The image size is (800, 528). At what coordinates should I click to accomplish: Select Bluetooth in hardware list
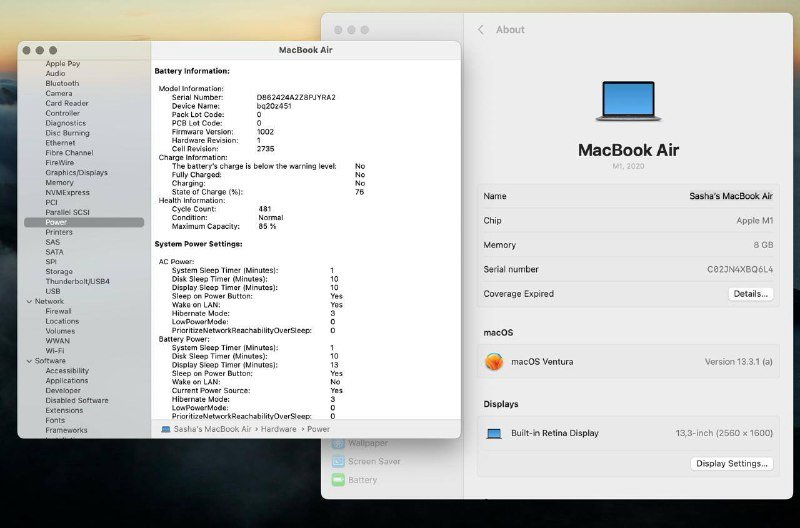(x=62, y=83)
